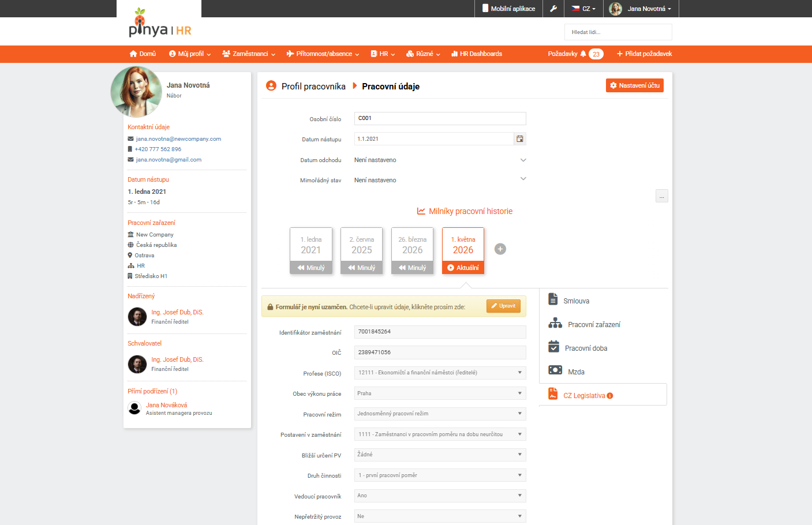Click the bank icon next to New Company
Image resolution: width=812 pixels, height=525 pixels.
[130, 234]
